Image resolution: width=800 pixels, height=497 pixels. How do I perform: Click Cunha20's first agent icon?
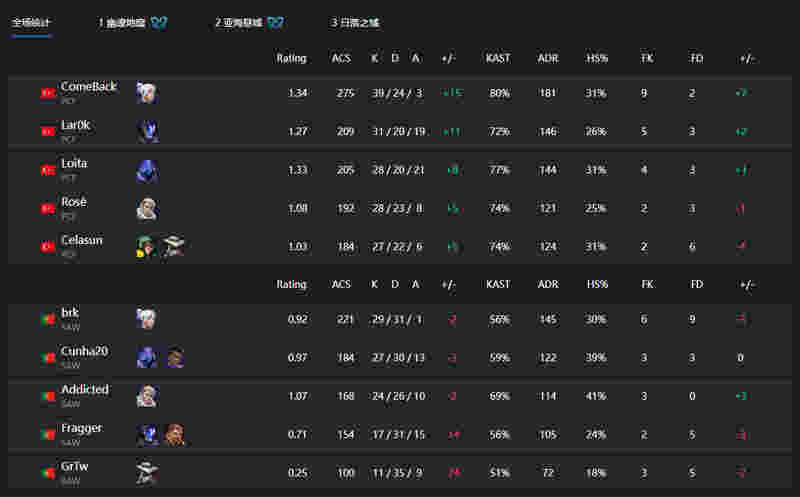tap(147, 358)
